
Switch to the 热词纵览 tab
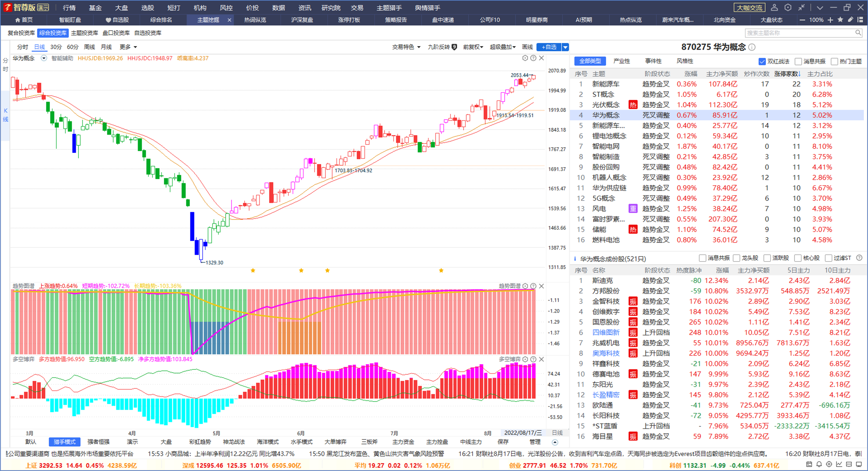[255, 20]
